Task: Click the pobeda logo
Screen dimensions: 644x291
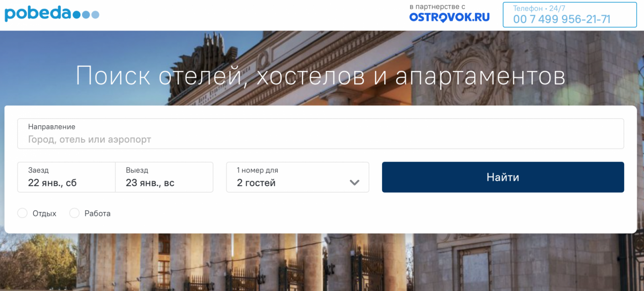Action: point(52,13)
